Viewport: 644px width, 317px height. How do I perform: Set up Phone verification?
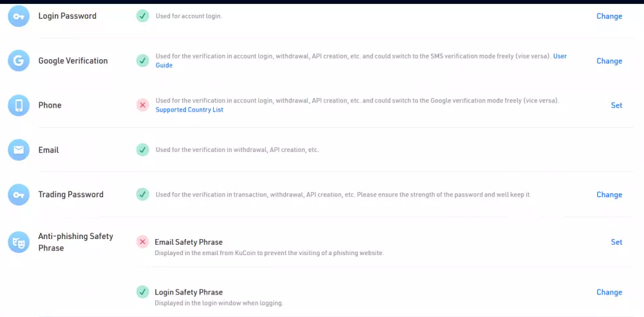point(616,105)
